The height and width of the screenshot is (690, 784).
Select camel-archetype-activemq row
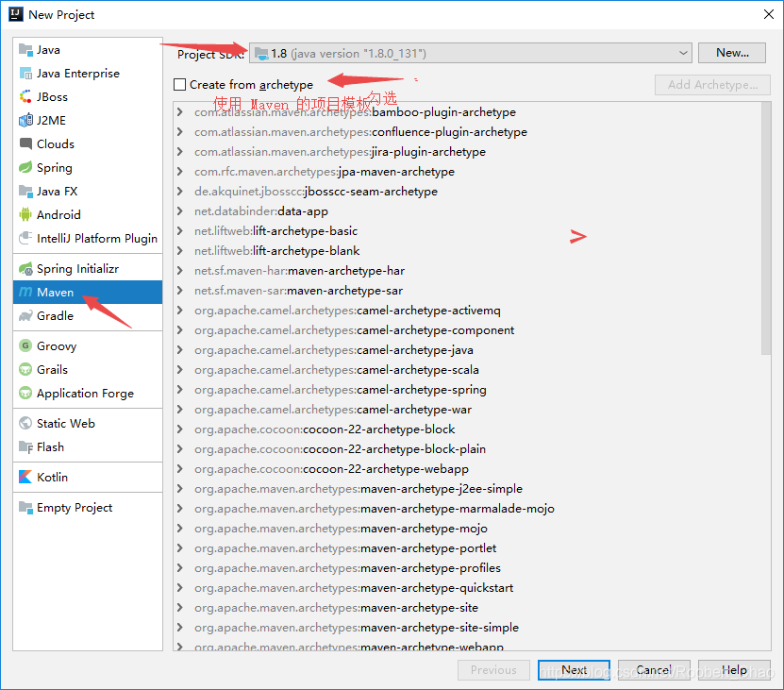(467, 311)
